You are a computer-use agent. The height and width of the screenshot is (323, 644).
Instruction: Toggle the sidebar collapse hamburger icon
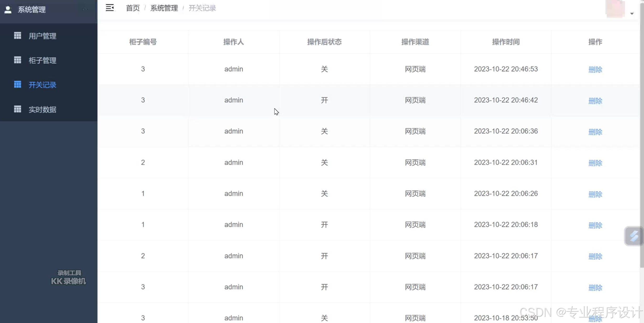(110, 8)
